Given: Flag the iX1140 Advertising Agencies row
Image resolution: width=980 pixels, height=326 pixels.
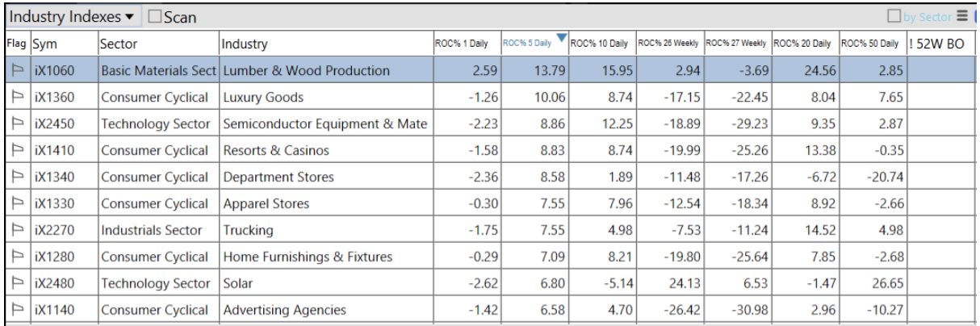Looking at the screenshot, I should pos(17,310).
